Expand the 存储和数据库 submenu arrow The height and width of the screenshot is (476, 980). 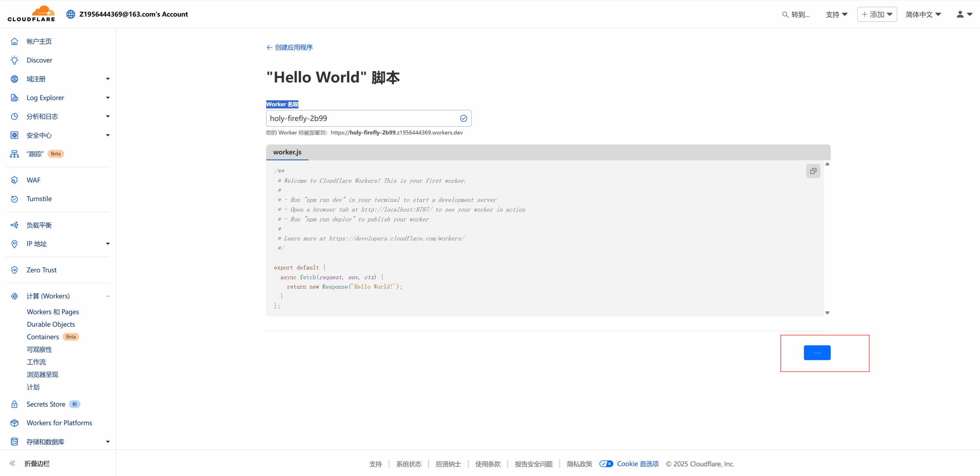(108, 442)
